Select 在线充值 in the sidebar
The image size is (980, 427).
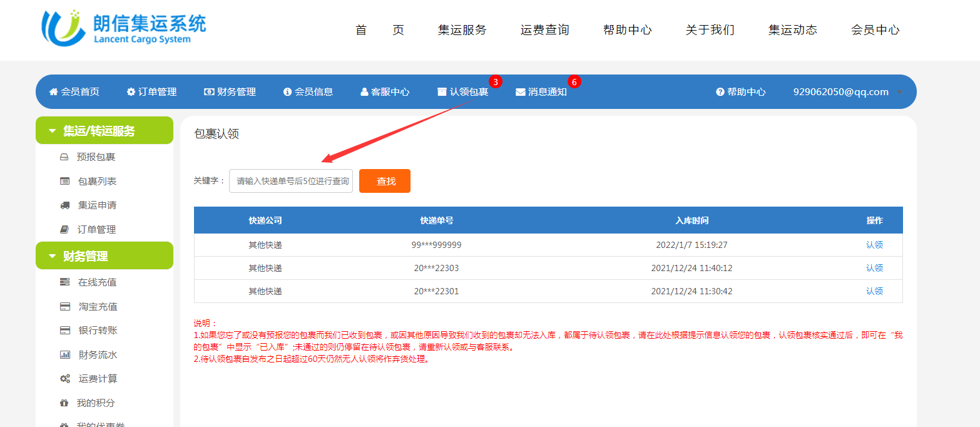97,282
